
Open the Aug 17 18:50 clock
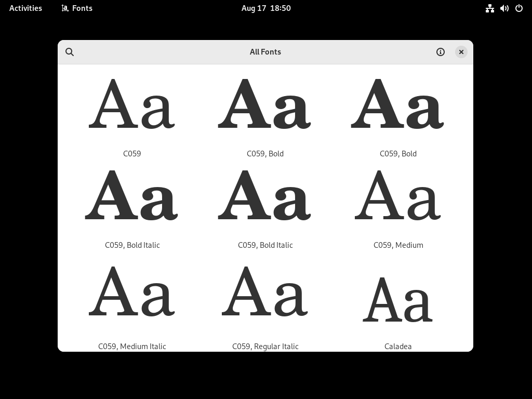266,8
